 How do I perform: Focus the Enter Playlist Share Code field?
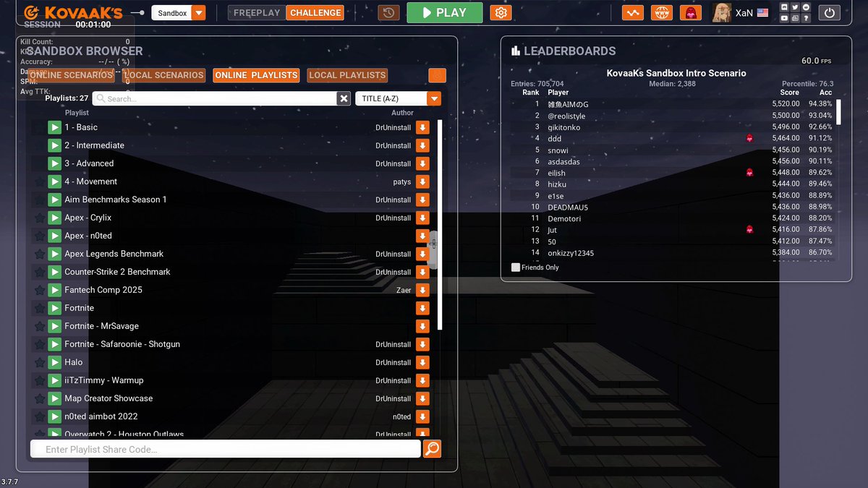click(x=225, y=449)
